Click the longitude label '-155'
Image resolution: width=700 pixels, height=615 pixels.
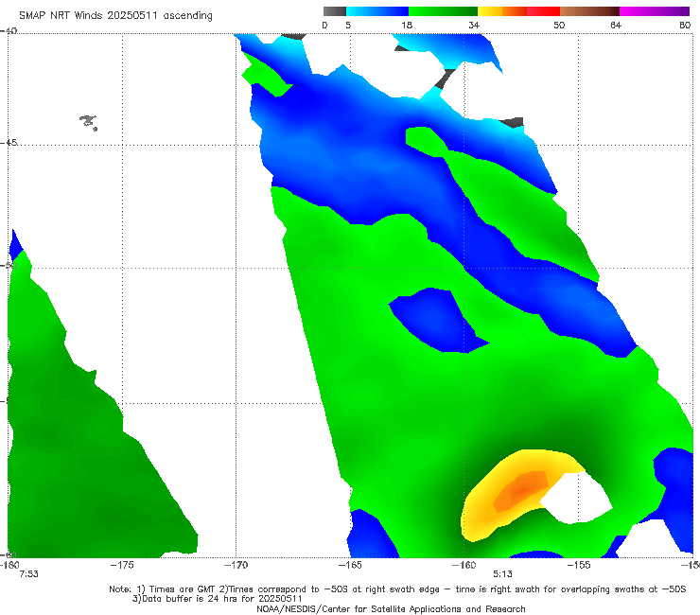pos(579,565)
